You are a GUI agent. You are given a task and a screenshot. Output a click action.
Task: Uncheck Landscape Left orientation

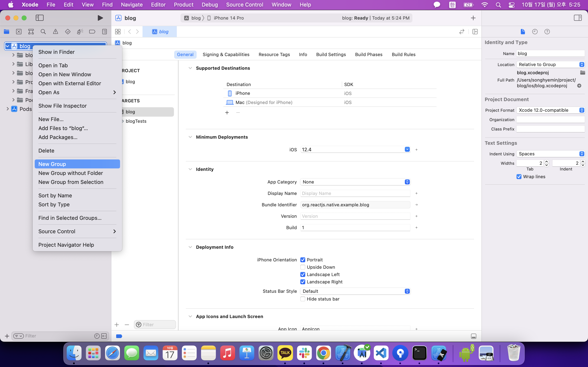(303, 274)
